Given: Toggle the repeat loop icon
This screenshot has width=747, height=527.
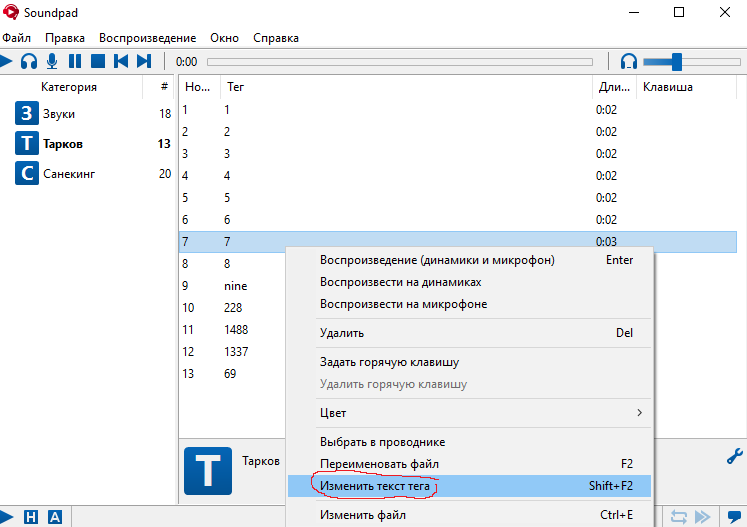Looking at the screenshot, I should coord(678,517).
